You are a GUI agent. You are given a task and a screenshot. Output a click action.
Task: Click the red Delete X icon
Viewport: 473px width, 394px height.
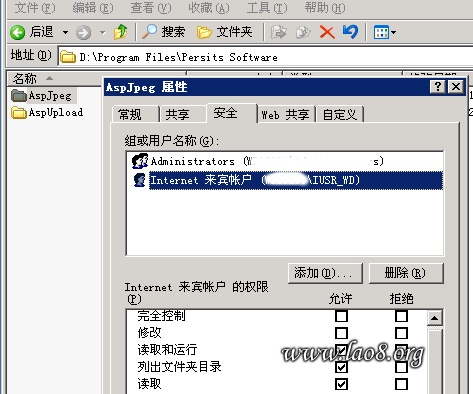(x=327, y=32)
